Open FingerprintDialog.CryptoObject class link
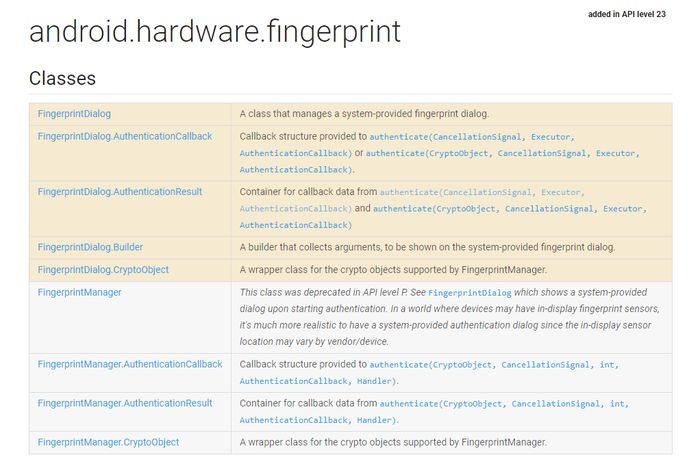 pos(103,270)
